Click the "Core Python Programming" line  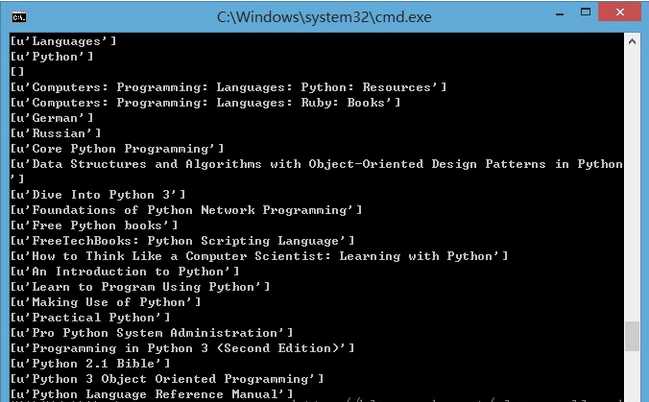point(117,149)
